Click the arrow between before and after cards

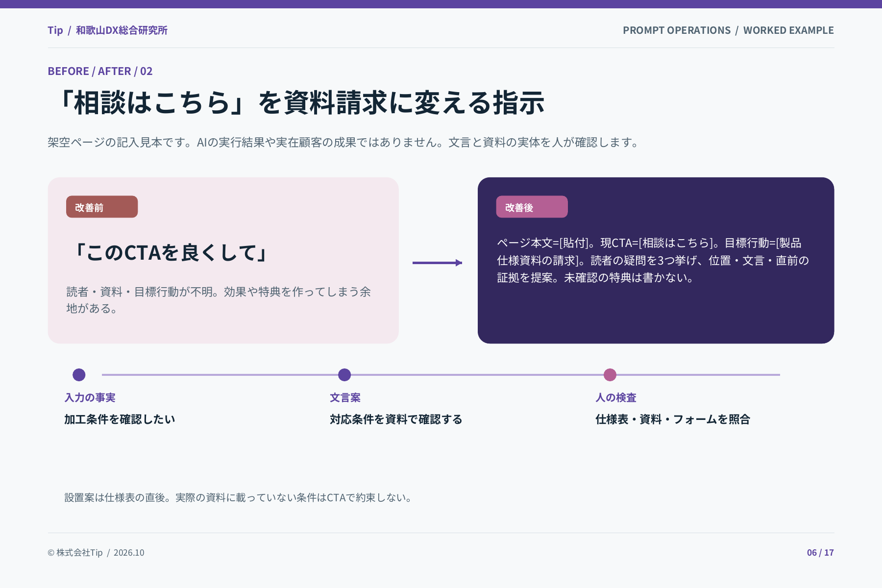point(437,263)
